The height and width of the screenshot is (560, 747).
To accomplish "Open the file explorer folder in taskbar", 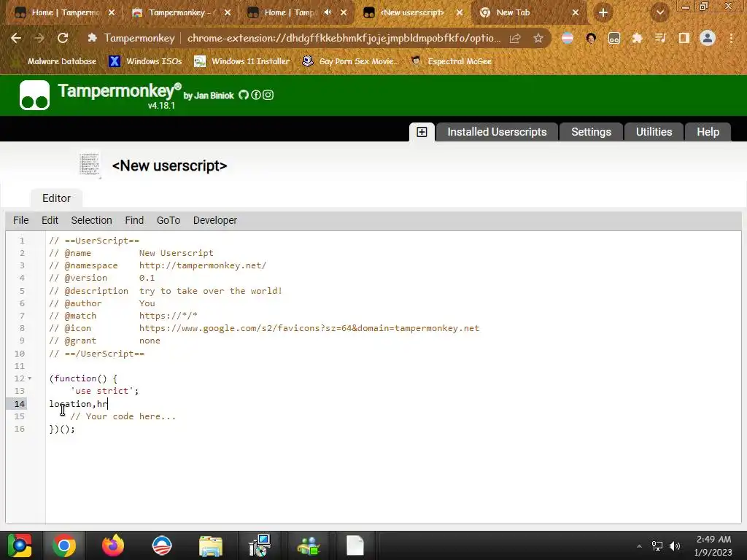I will (211, 545).
